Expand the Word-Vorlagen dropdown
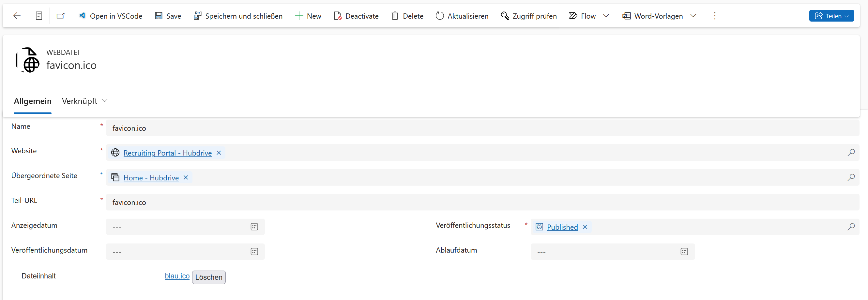This screenshot has height=300, width=868. click(x=693, y=16)
